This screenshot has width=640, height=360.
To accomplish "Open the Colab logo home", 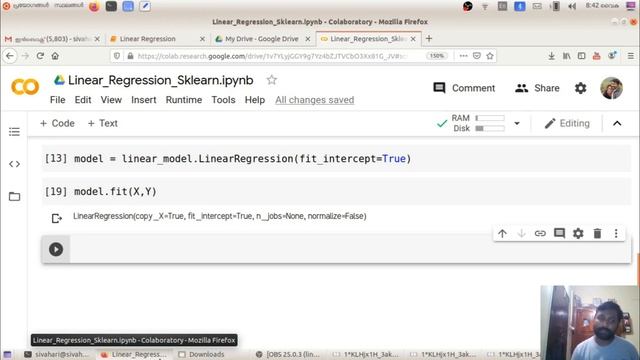I will pyautogui.click(x=25, y=87).
